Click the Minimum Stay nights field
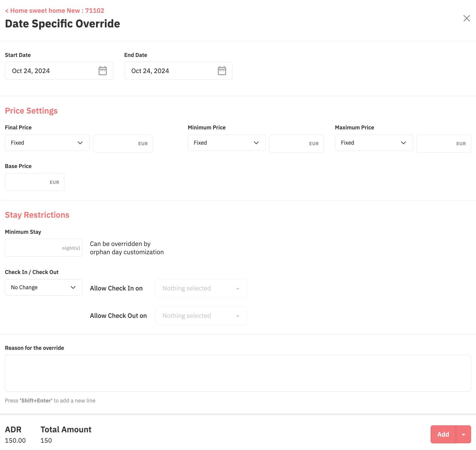This screenshot has width=476, height=450. (44, 248)
